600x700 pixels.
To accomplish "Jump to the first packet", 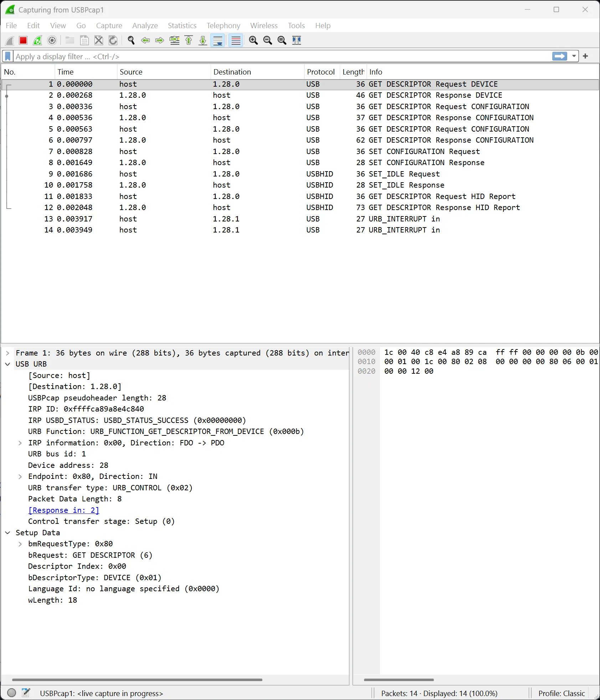I will pos(189,40).
